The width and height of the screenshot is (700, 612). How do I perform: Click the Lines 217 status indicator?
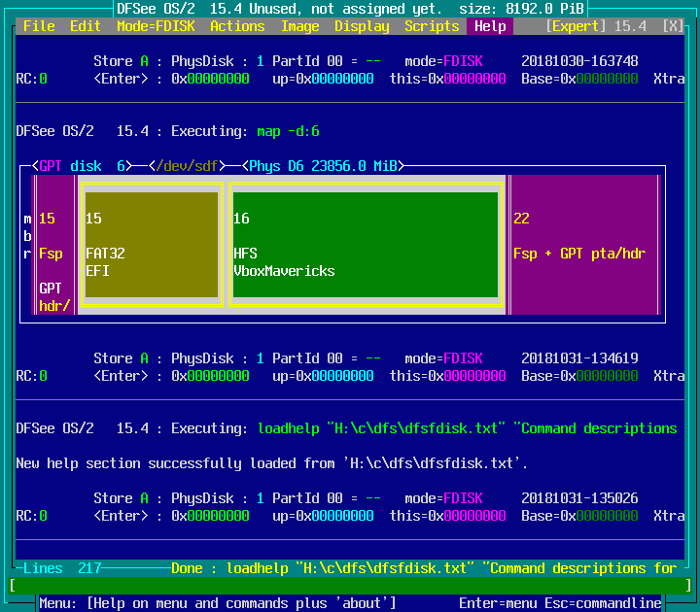[62, 568]
